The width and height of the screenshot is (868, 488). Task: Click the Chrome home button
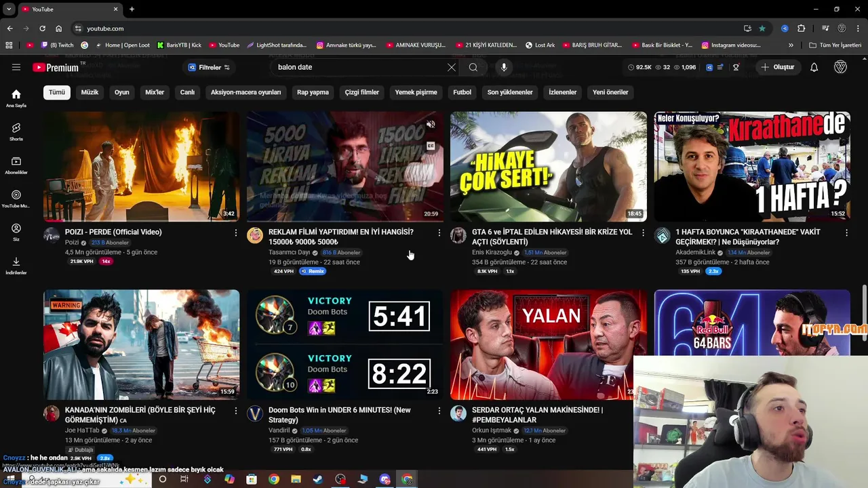tap(58, 28)
